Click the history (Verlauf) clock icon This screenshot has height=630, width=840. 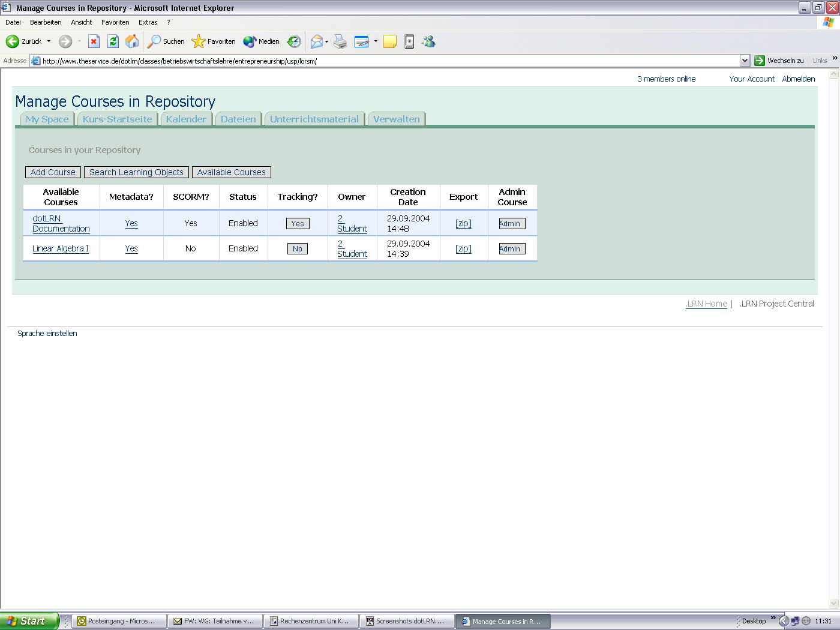point(294,41)
